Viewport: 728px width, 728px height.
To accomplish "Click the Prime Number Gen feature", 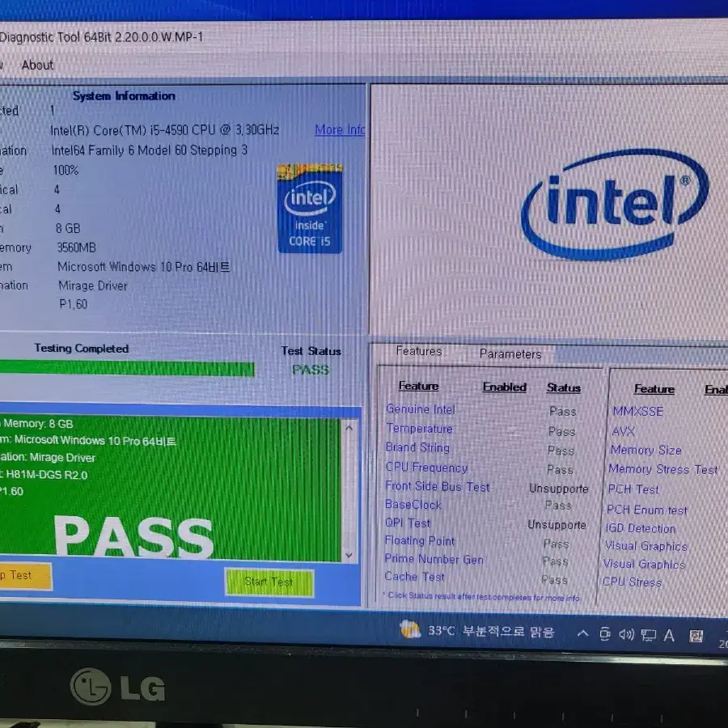I will click(x=434, y=559).
